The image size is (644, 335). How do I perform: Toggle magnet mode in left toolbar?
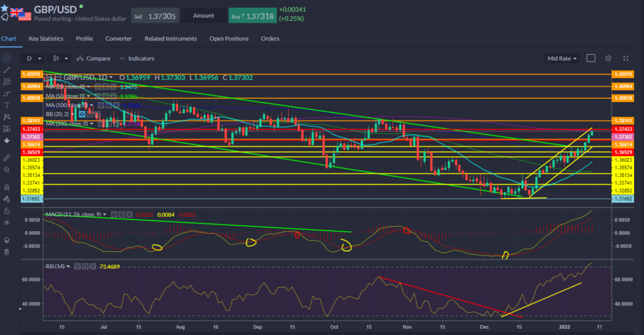pos(6,187)
